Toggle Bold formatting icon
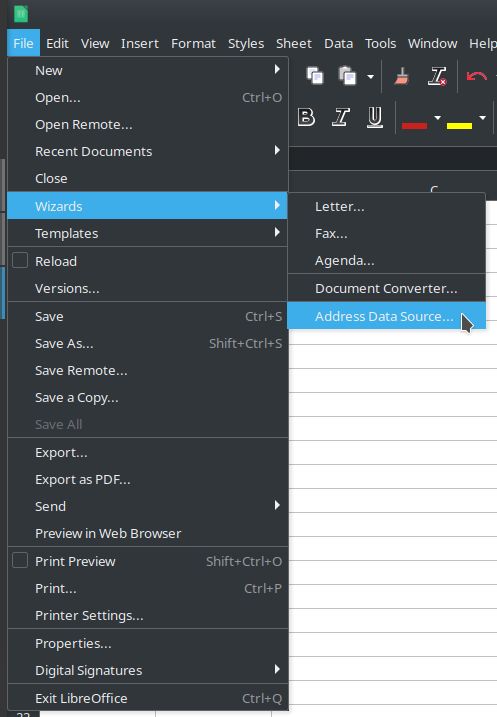The width and height of the screenshot is (497, 717). pyautogui.click(x=306, y=117)
